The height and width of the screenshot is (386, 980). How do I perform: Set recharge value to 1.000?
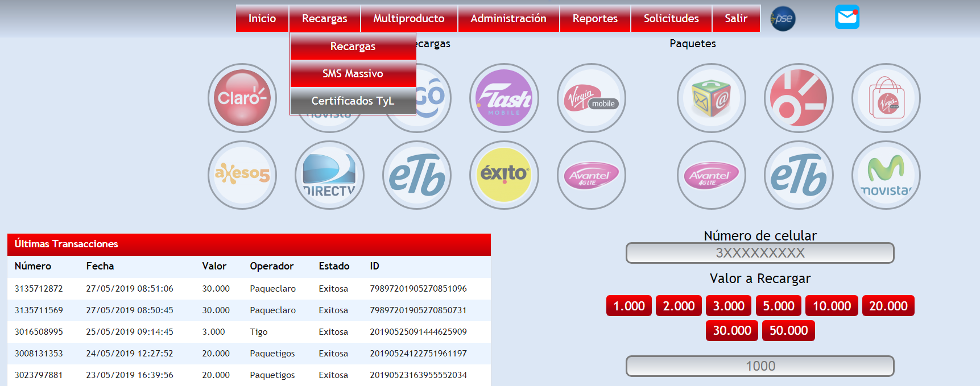click(629, 306)
